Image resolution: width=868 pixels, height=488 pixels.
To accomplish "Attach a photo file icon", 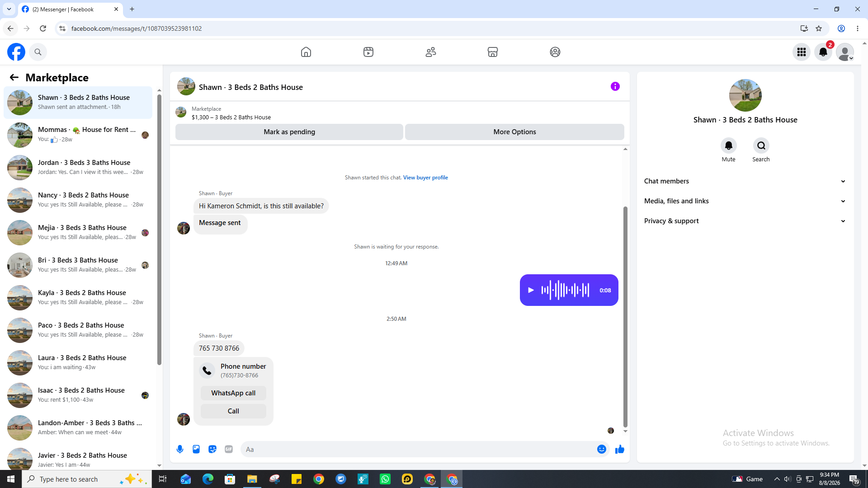I will 196,449.
